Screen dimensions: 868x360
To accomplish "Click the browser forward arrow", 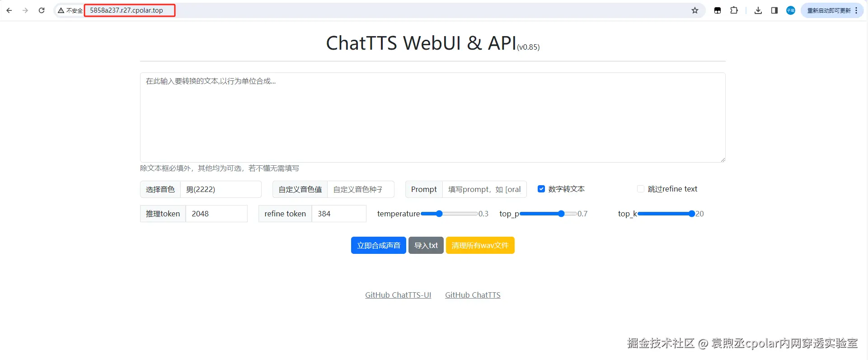I will 25,10.
